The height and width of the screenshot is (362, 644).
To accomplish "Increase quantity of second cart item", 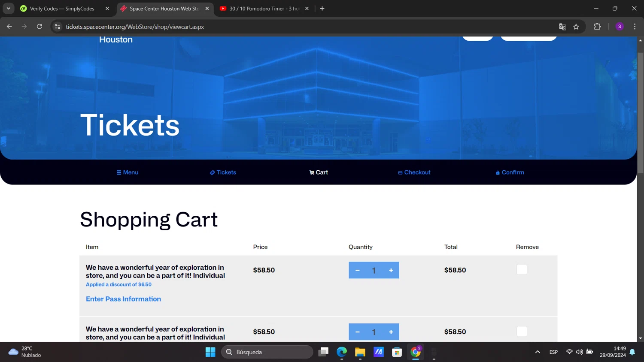I will click(391, 332).
